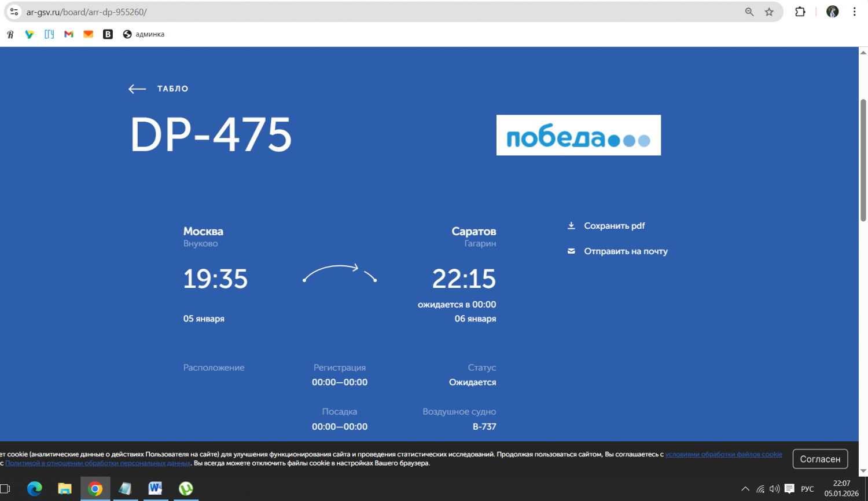Expand the hidden system tray icons arrow

(745, 489)
